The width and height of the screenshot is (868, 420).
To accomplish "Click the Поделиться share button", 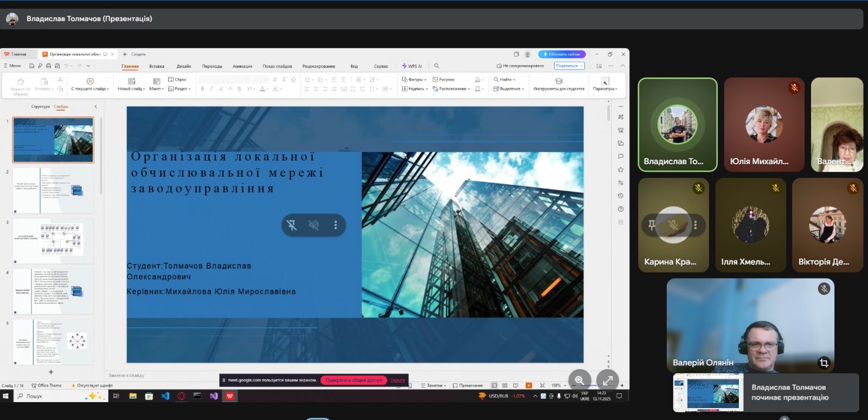I will tap(569, 66).
